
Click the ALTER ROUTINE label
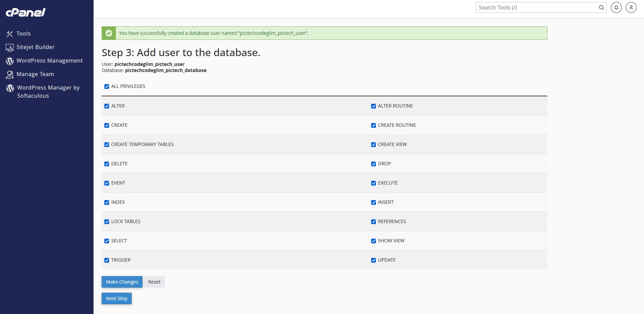coord(395,106)
